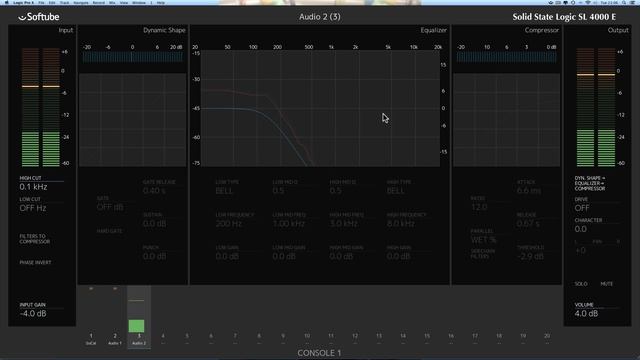Image resolution: width=640 pixels, height=360 pixels.
Task: Select empty channel slot 20
Action: click(547, 339)
